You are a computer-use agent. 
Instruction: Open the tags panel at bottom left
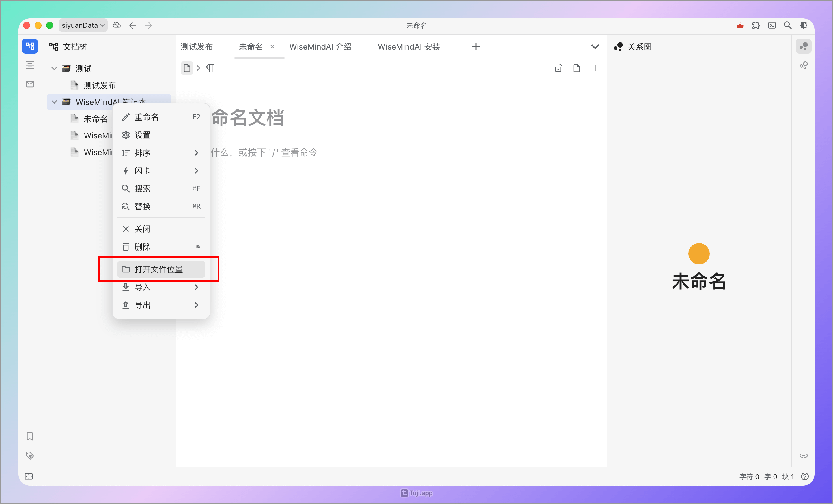(x=30, y=455)
